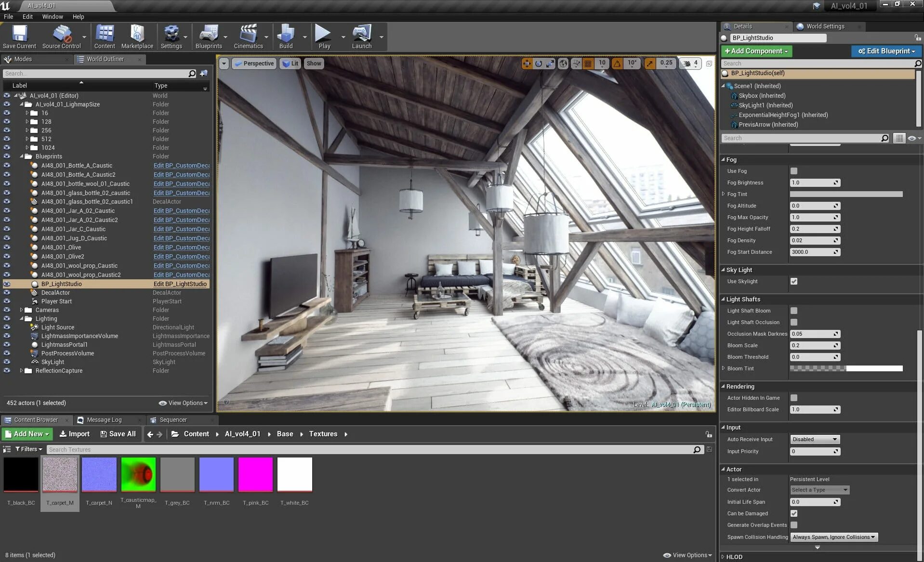Click the camera speed icon in the viewport

pyautogui.click(x=686, y=63)
